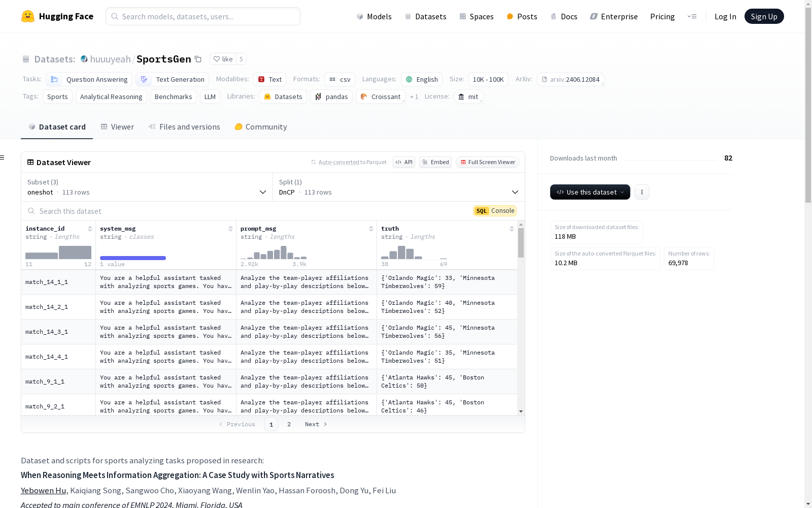
Task: Open the Files and versions tab
Action: click(x=184, y=127)
